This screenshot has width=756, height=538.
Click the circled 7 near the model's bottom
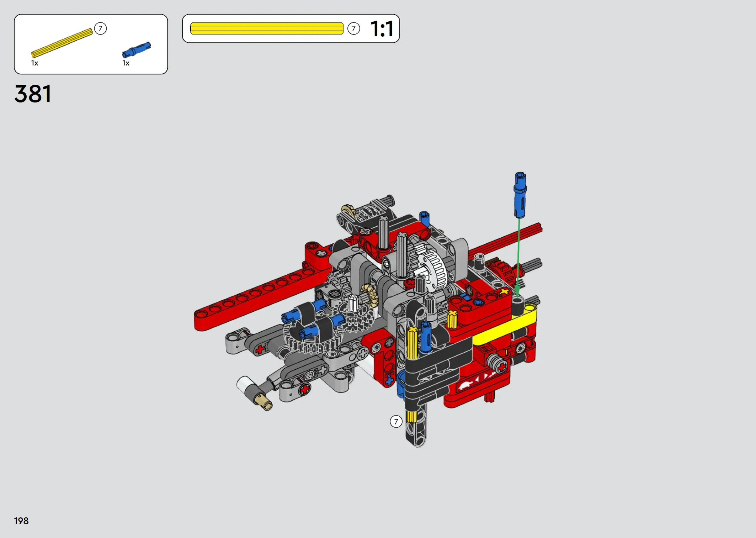[x=396, y=422]
